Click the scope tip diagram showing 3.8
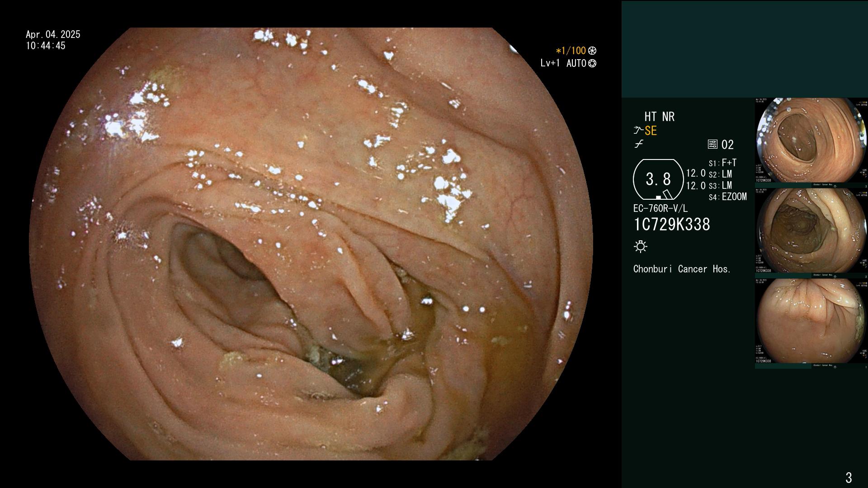868x488 pixels. [x=658, y=179]
